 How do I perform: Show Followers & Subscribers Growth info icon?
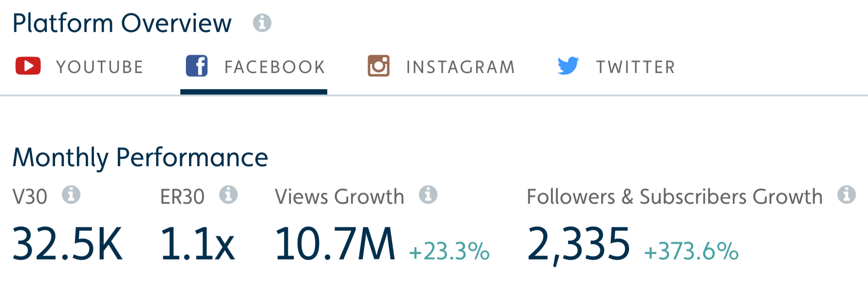[847, 194]
